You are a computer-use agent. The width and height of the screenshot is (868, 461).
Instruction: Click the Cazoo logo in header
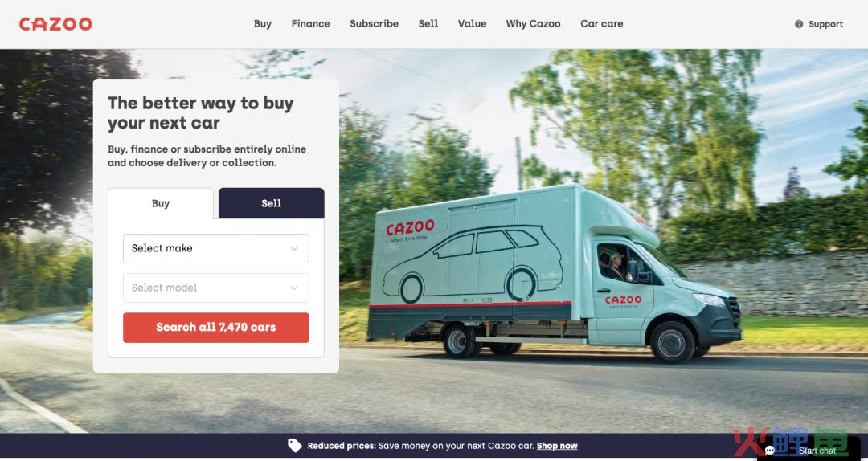click(x=55, y=24)
